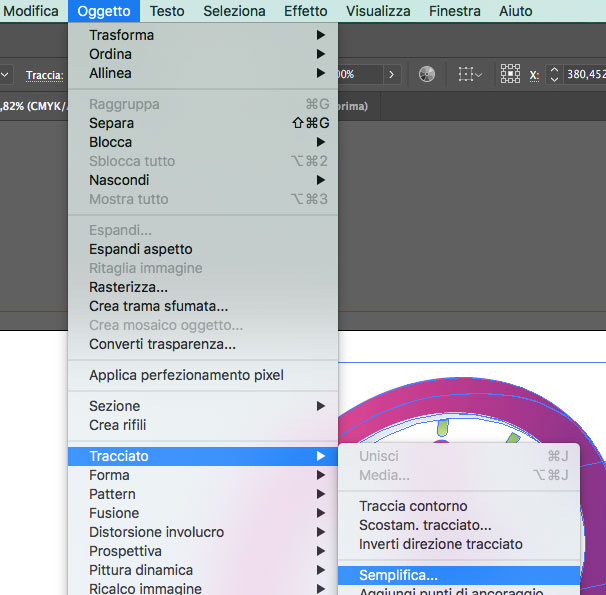The width and height of the screenshot is (606, 595).
Task: Open the Tracciato submenu
Action: [x=203, y=456]
